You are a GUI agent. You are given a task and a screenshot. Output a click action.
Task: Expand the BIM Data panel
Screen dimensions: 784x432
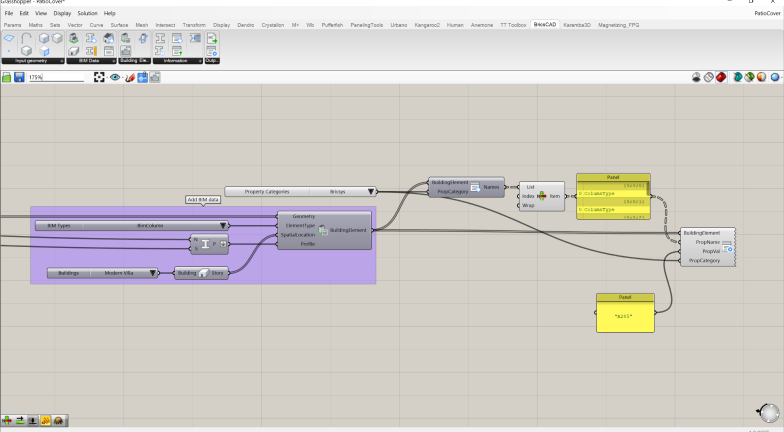click(92, 61)
